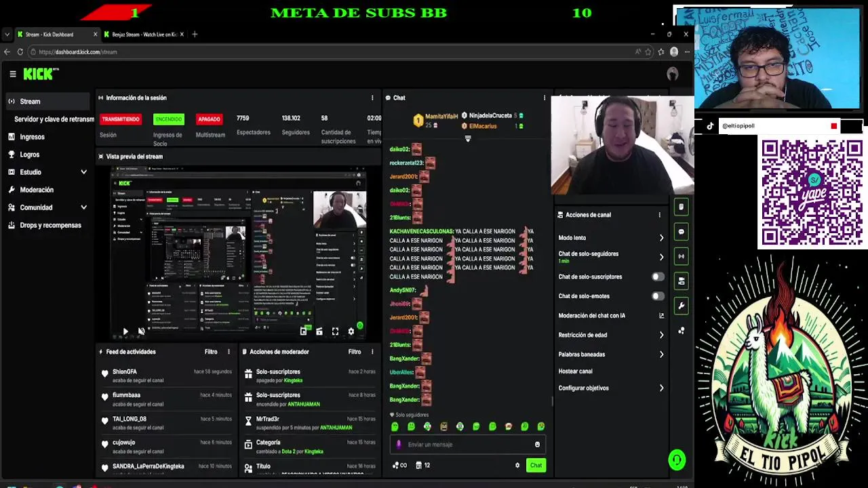This screenshot has height=488, width=868.
Task: Toggle Chat de solo-suscriptores switch
Action: pyautogui.click(x=658, y=277)
